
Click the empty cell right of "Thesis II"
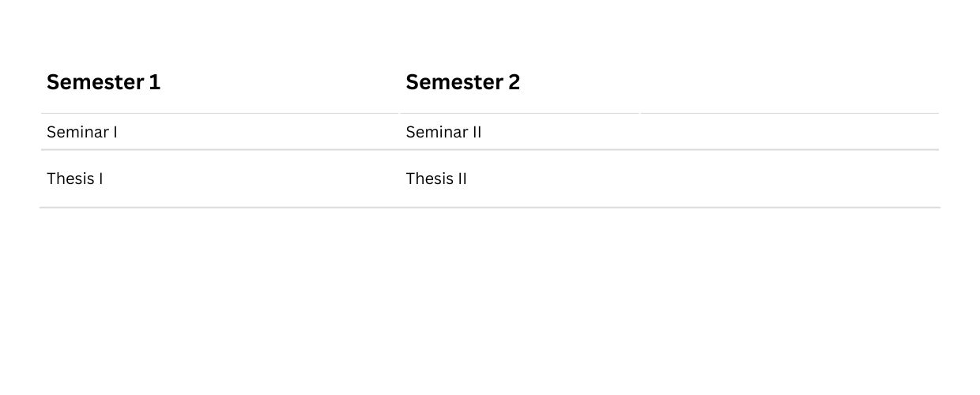coord(790,179)
